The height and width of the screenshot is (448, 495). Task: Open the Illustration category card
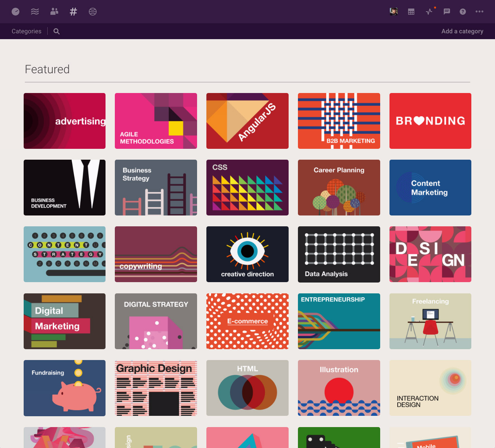click(339, 388)
